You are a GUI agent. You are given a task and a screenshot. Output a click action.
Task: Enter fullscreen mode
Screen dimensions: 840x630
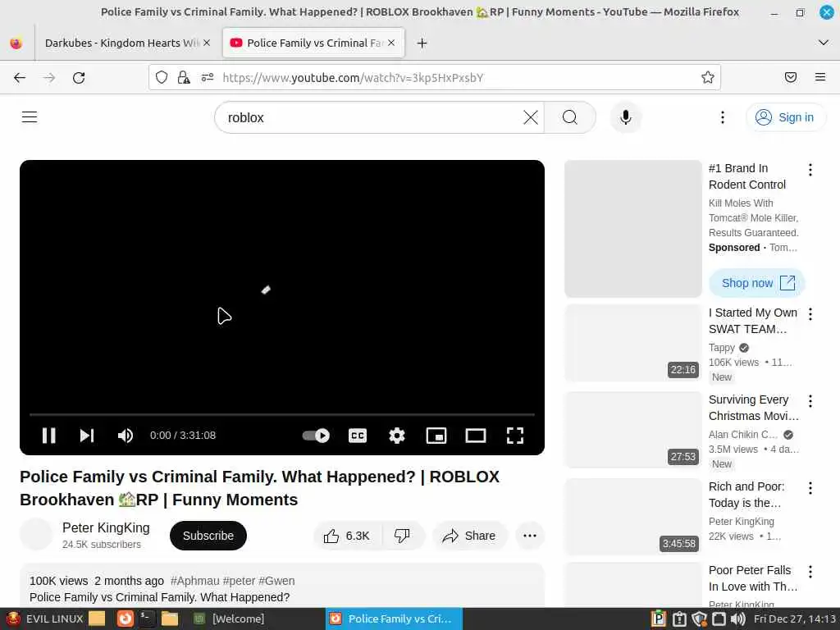click(x=515, y=436)
